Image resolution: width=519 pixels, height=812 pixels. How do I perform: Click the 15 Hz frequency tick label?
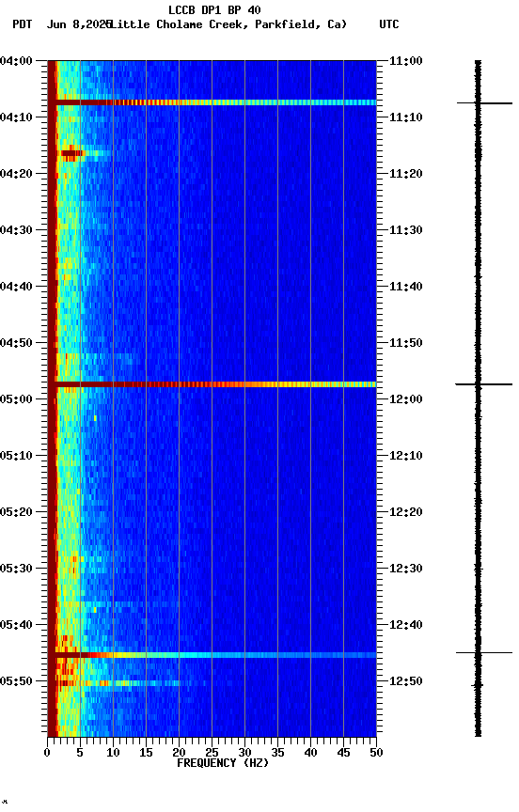[146, 753]
